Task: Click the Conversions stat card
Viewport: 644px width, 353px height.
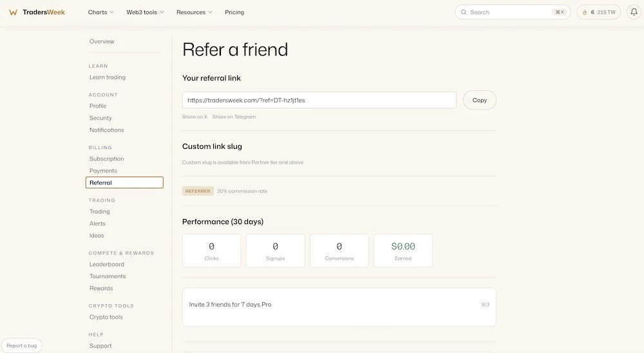Action: (339, 251)
